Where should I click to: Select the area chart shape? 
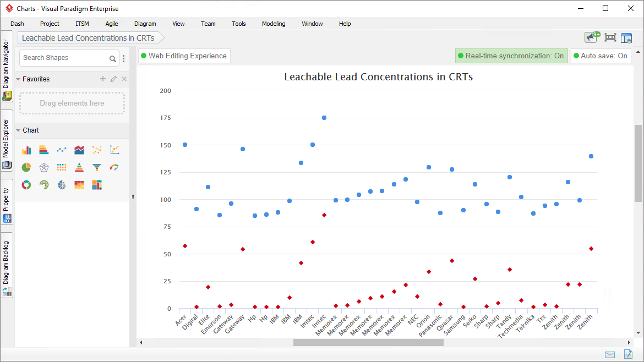tap(79, 150)
